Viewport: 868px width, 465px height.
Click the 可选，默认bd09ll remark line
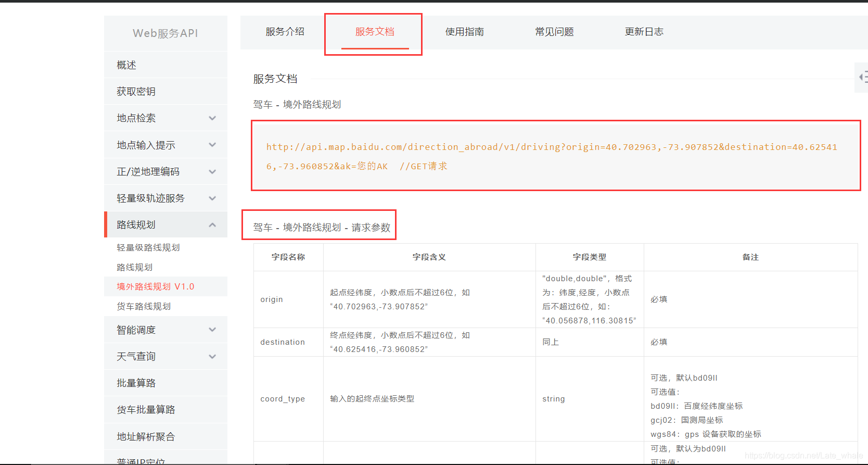(x=684, y=378)
